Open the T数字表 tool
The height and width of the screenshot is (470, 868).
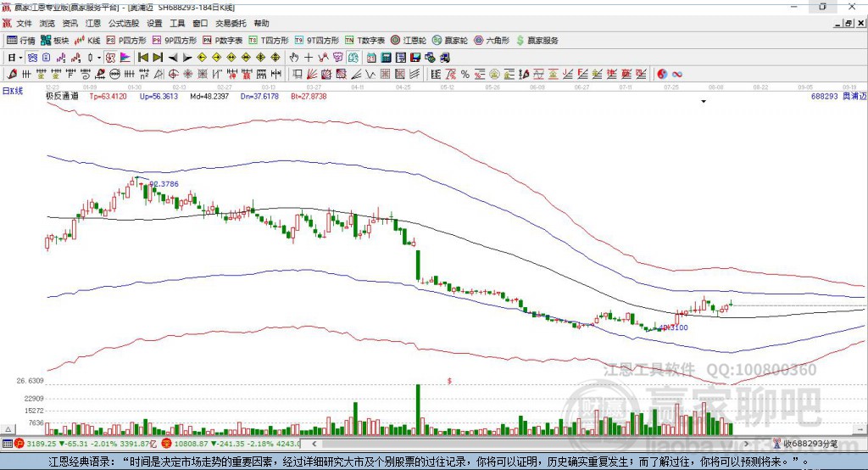[364, 41]
